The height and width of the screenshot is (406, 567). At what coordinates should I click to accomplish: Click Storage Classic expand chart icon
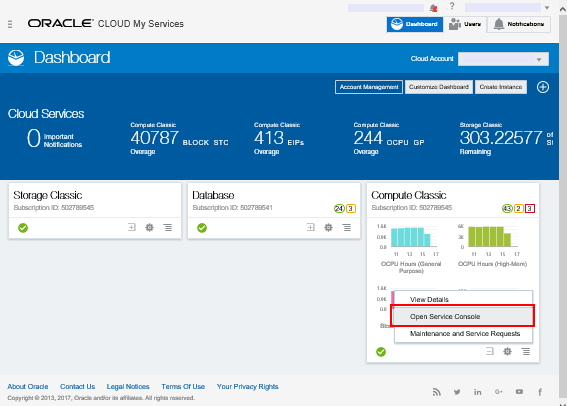132,227
